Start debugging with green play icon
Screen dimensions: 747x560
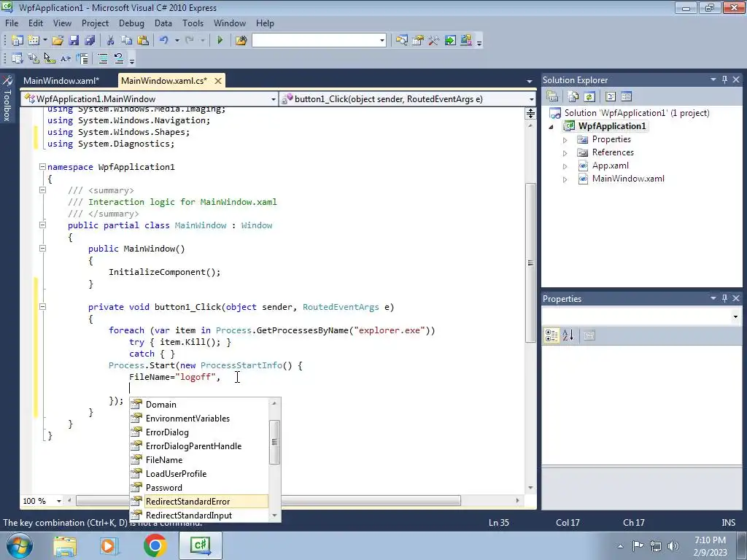pos(220,41)
